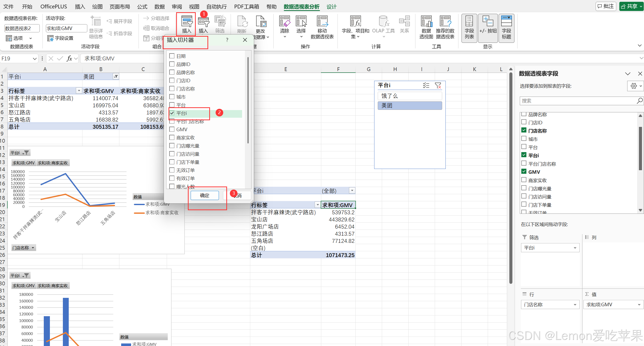Click the Insert Slicer (插入切片器) ribbon icon
This screenshot has width=644, height=346.
coord(187,24)
